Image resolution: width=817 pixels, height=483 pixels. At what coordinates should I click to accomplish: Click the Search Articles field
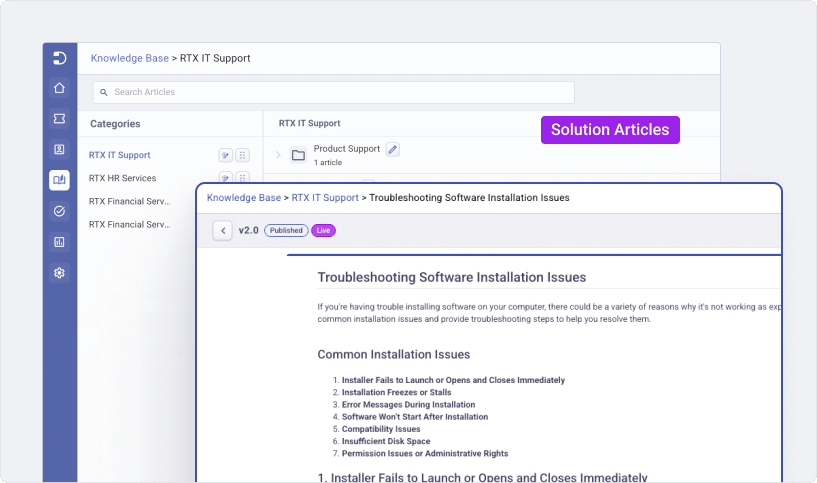click(333, 92)
